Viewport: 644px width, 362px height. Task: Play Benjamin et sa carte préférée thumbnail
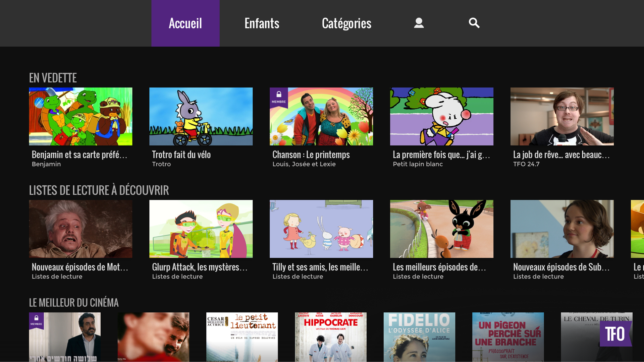[80, 116]
